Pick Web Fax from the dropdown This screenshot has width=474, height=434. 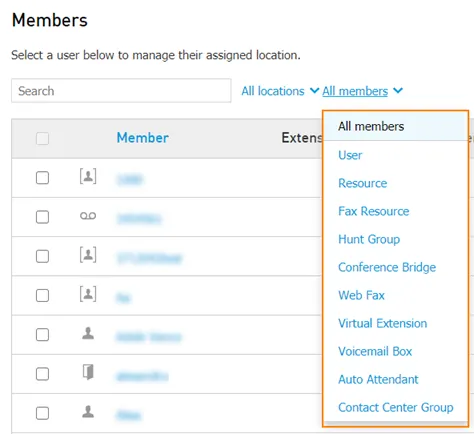(x=361, y=295)
